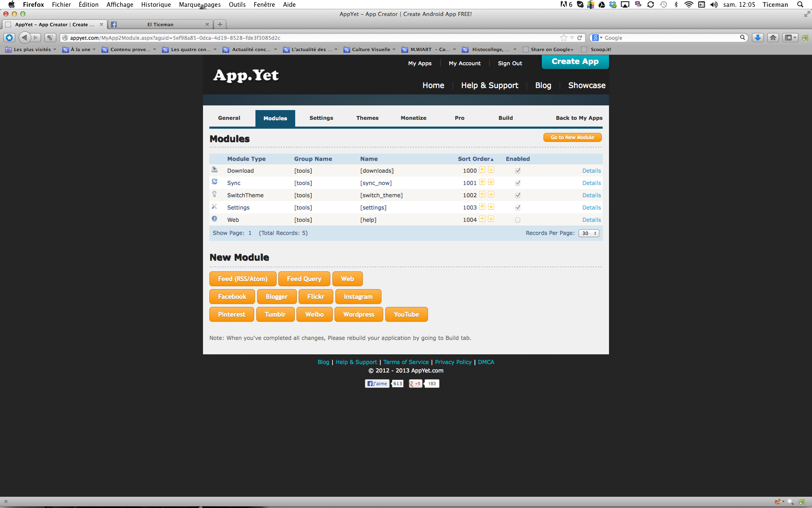Open the Records Per Page dropdown
812x508 pixels.
pos(589,233)
